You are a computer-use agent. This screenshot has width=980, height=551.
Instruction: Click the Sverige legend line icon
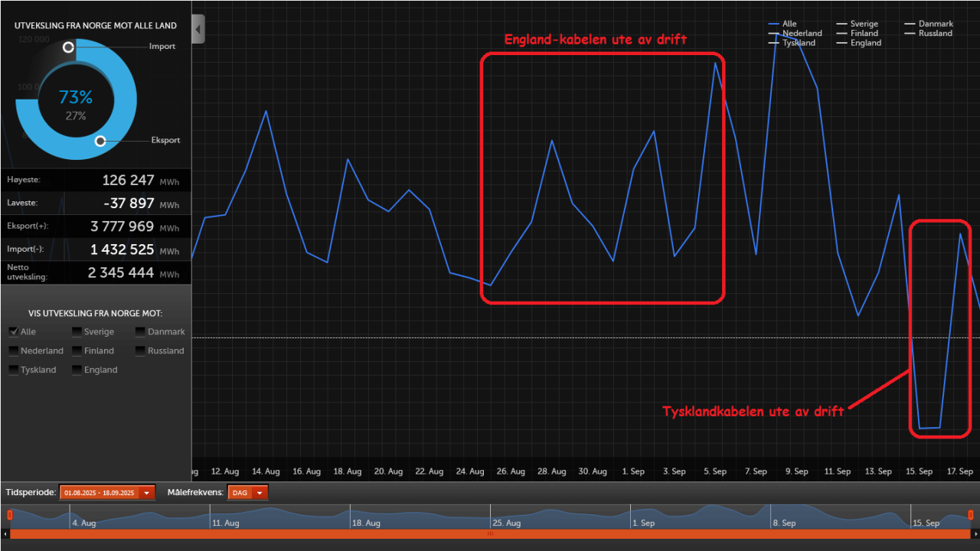(x=841, y=24)
